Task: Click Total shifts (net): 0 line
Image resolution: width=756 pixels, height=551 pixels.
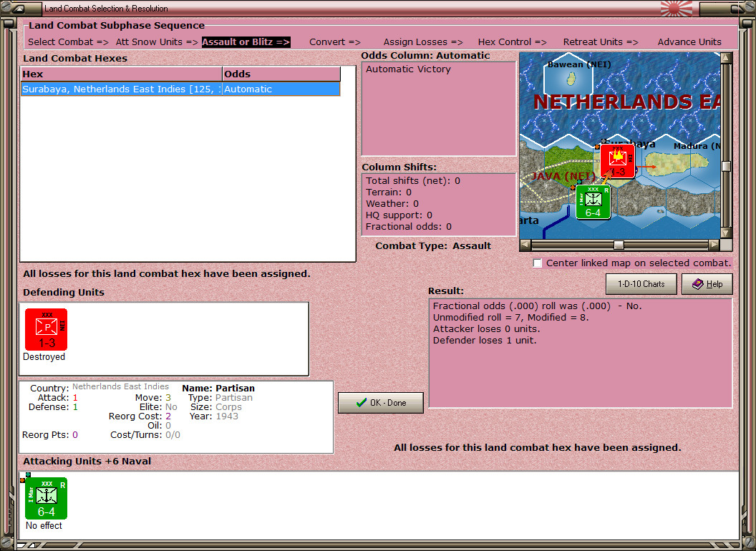Action: click(412, 181)
